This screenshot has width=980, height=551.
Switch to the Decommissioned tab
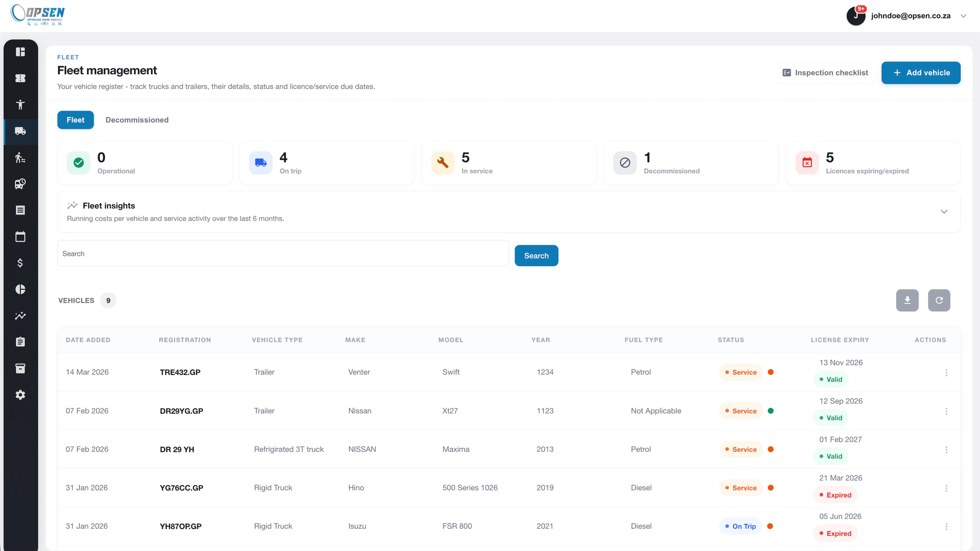(x=137, y=120)
